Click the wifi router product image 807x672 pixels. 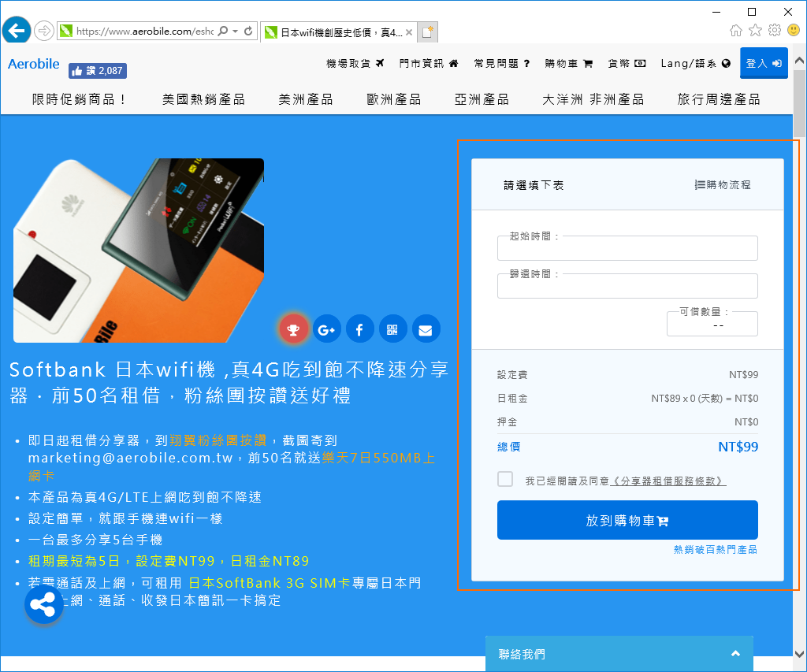point(139,250)
